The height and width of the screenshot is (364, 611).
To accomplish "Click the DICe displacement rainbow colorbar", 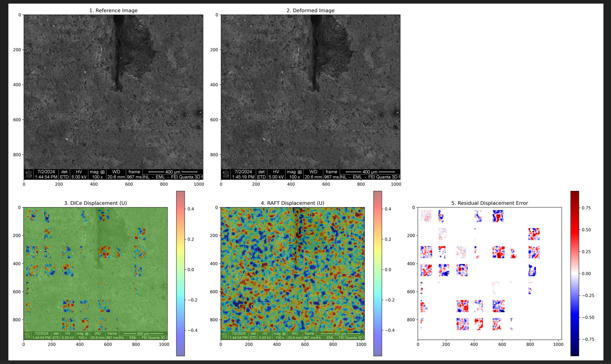I will coord(180,273).
